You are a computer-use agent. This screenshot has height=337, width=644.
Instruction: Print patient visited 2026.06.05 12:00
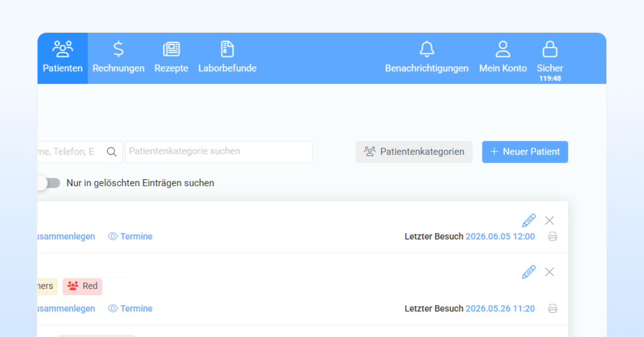553,237
